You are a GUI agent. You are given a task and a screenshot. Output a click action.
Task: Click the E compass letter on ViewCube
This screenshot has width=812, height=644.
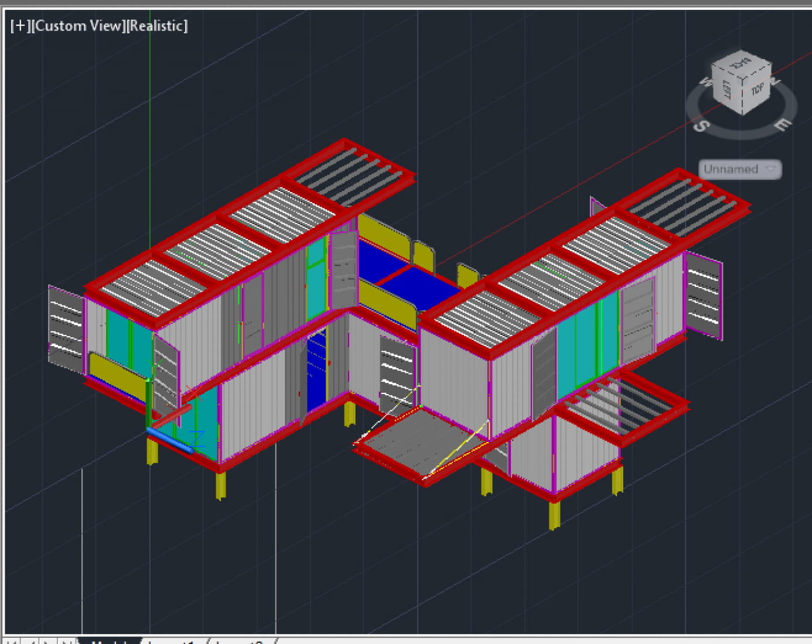[782, 124]
